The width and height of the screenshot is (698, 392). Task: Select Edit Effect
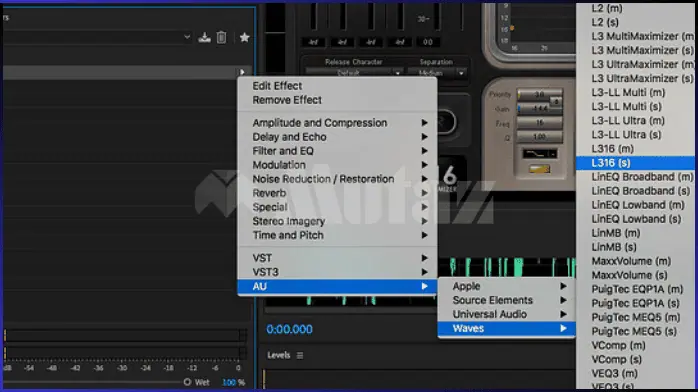tap(337, 86)
